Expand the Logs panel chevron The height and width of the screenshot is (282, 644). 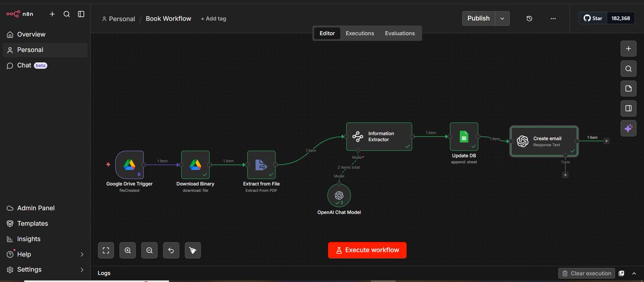click(633, 273)
